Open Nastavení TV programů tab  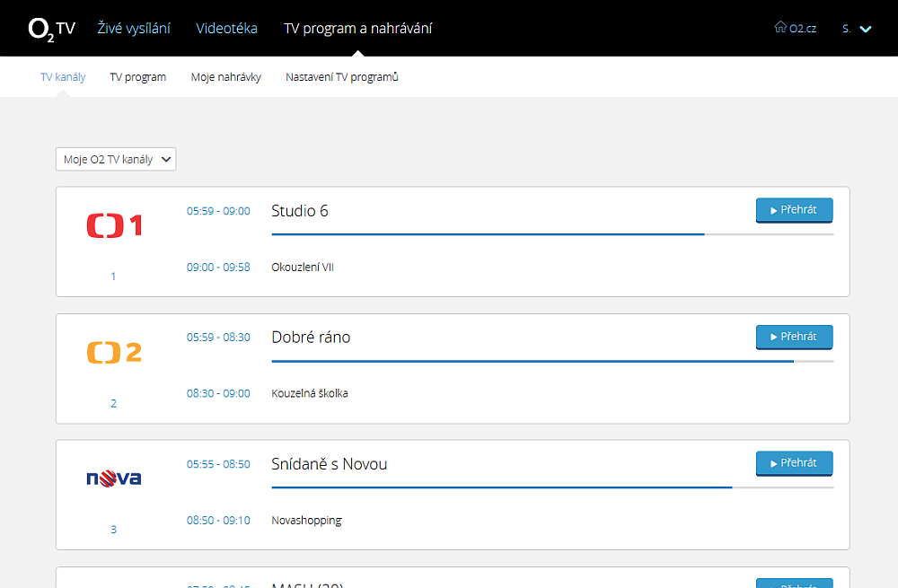tap(342, 76)
